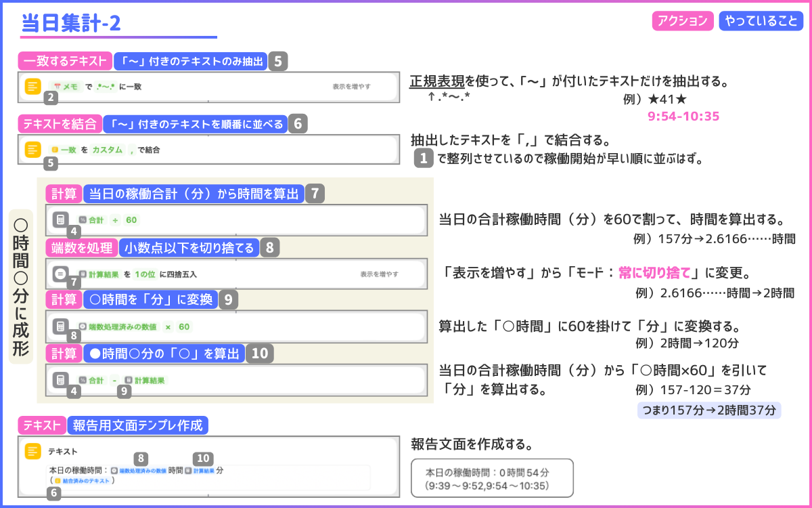
Task: Select '計算結果' variable in the rounding action
Action: click(x=99, y=274)
